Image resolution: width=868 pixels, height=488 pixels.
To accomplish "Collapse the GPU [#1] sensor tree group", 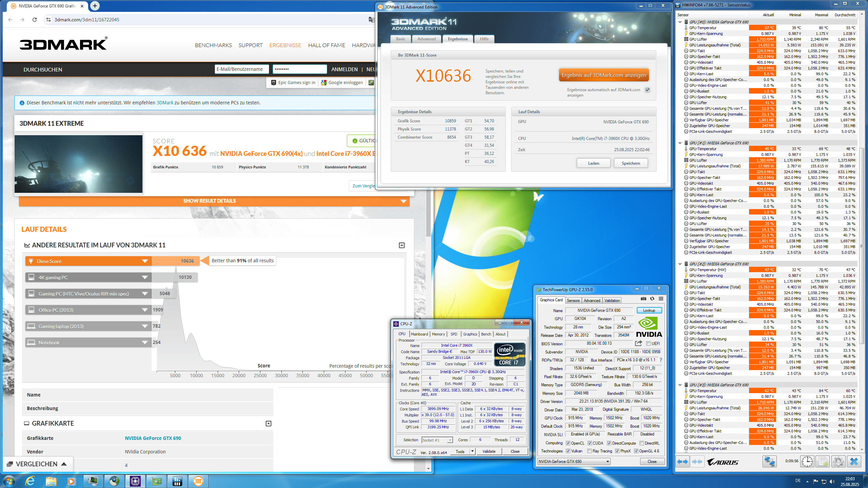I will [680, 143].
